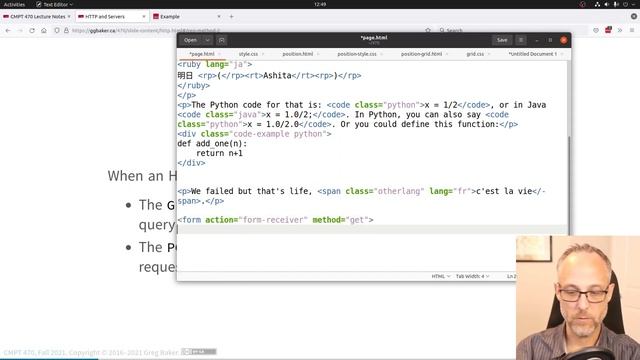
Task: Switch to the page.html tab
Action: 202,54
